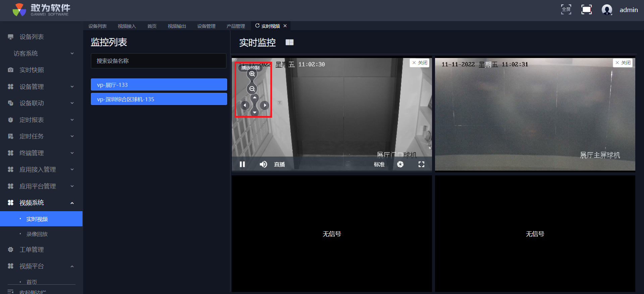Collapse 视频系统 sidebar menu
644x294 pixels.
coord(41,202)
